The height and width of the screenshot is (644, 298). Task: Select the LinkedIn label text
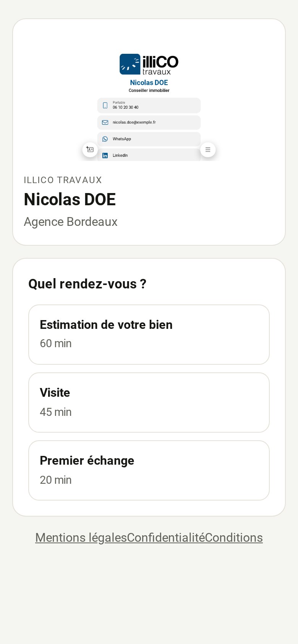(120, 155)
